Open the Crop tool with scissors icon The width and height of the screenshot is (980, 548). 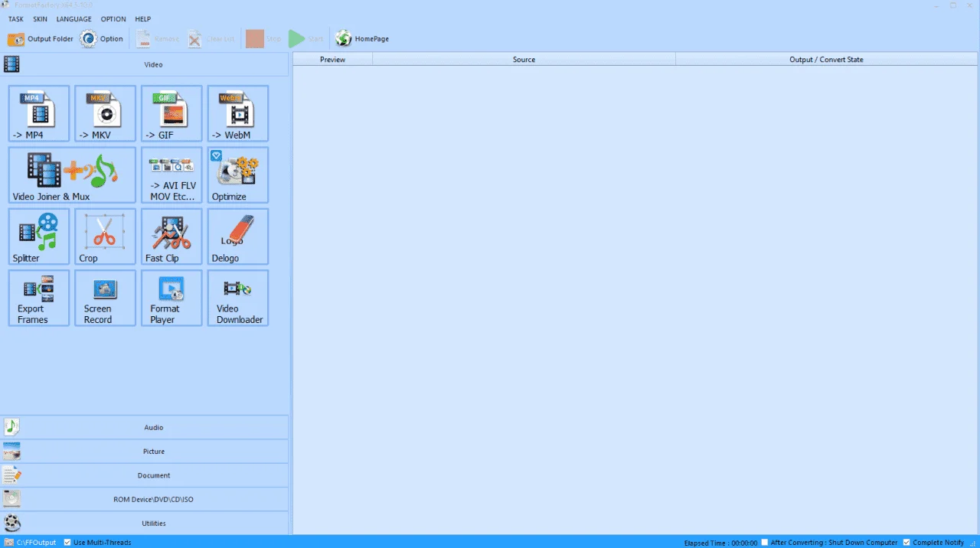(106, 236)
